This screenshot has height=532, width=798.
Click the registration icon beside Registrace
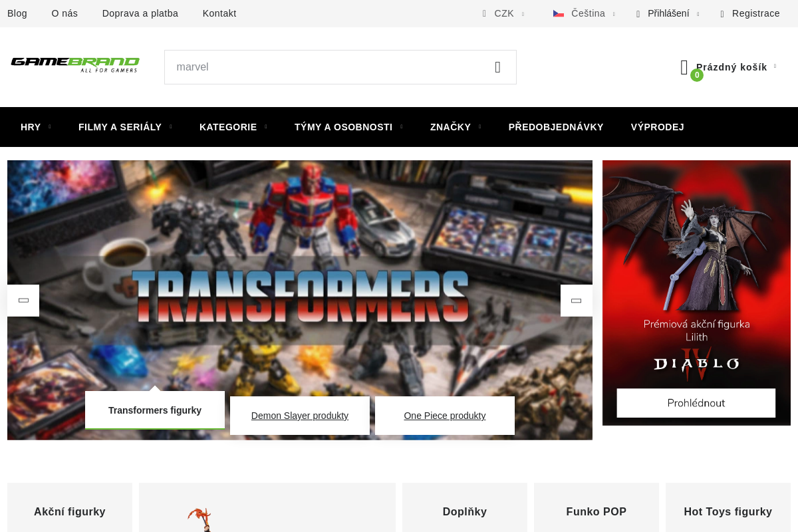coord(722,13)
